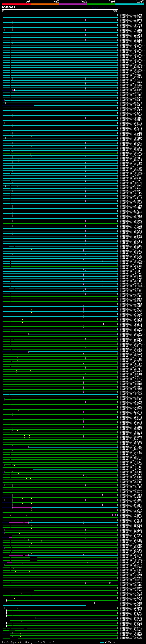Open hit UniRef100_P49027
Screen dimensions: 146x644
click(131, 410)
